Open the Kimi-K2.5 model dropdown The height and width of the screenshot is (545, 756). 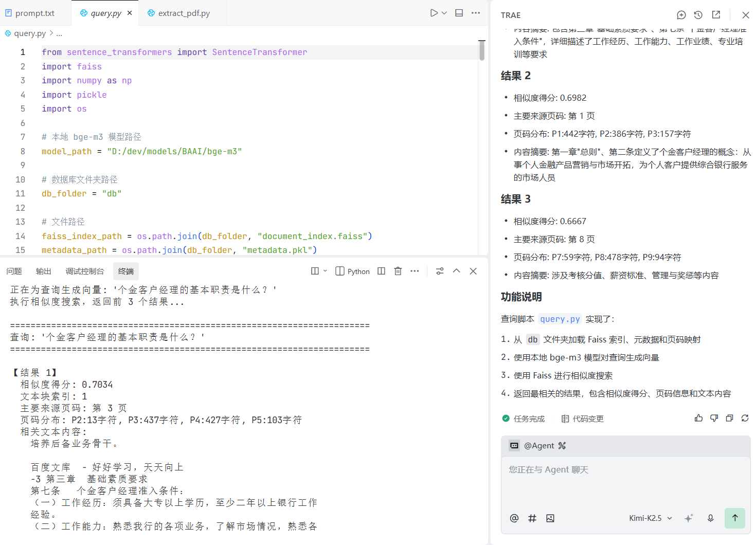[651, 518]
